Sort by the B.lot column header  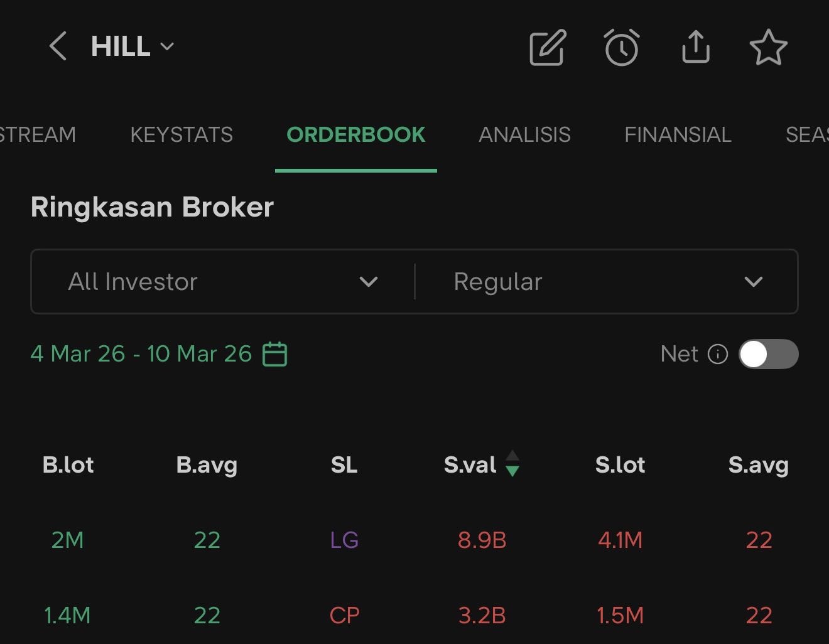(x=68, y=465)
